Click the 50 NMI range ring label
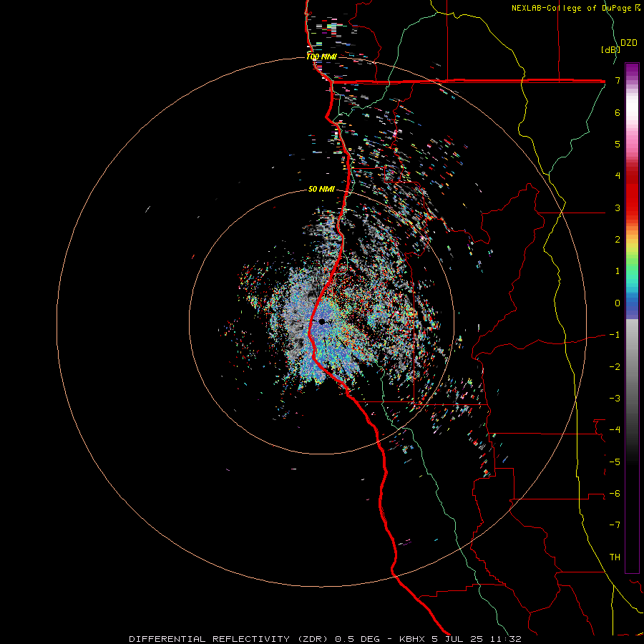The width and height of the screenshot is (644, 644). (x=321, y=189)
